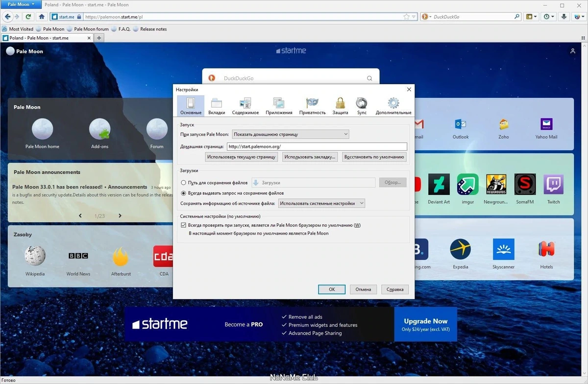588x384 pixels.
Task: Click Использовать текущую страницу button
Action: 242,157
